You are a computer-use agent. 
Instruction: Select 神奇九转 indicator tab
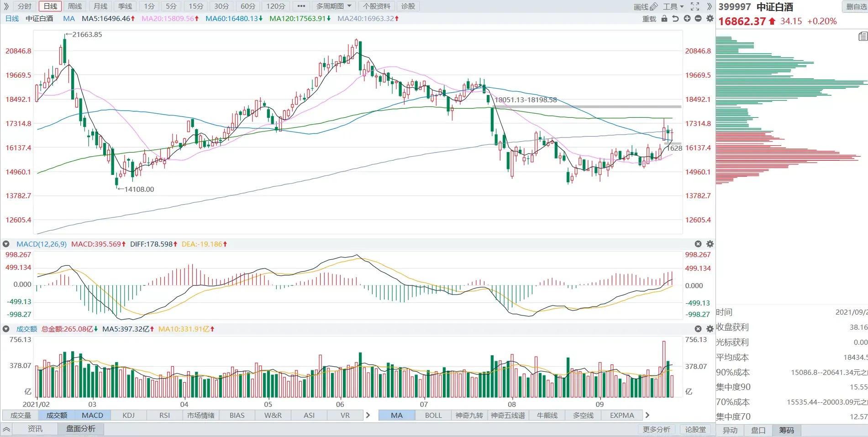click(469, 415)
